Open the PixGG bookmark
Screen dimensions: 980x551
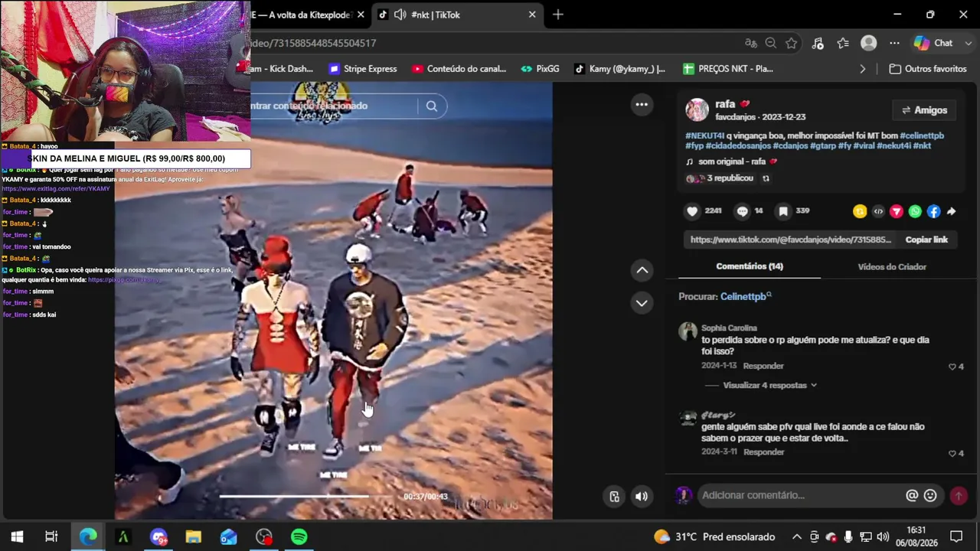(540, 69)
